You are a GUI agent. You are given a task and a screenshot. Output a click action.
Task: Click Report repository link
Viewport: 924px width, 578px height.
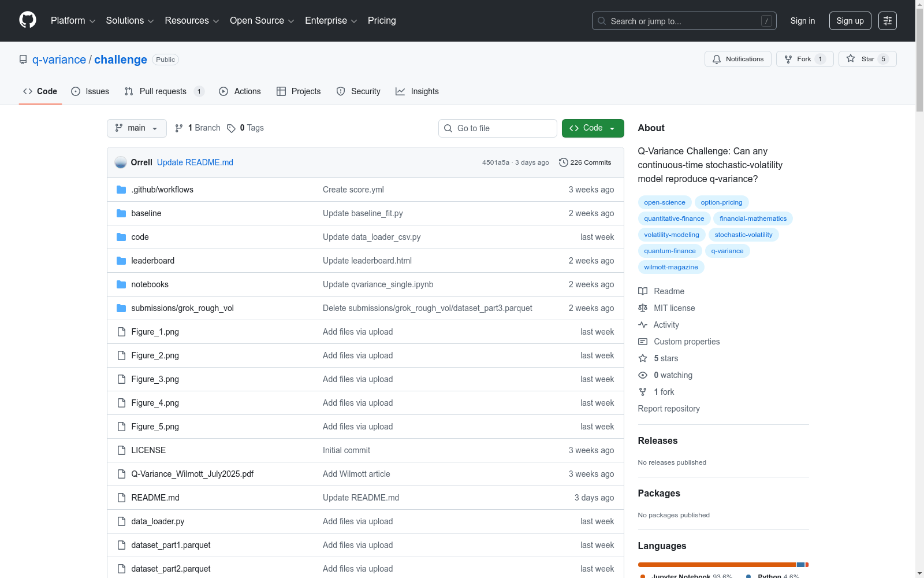click(669, 409)
